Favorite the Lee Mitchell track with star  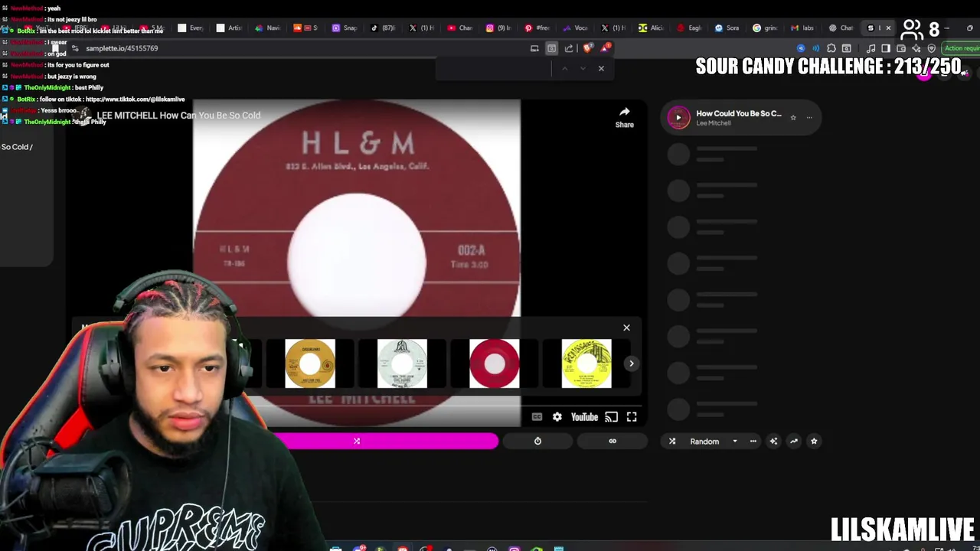[793, 117]
